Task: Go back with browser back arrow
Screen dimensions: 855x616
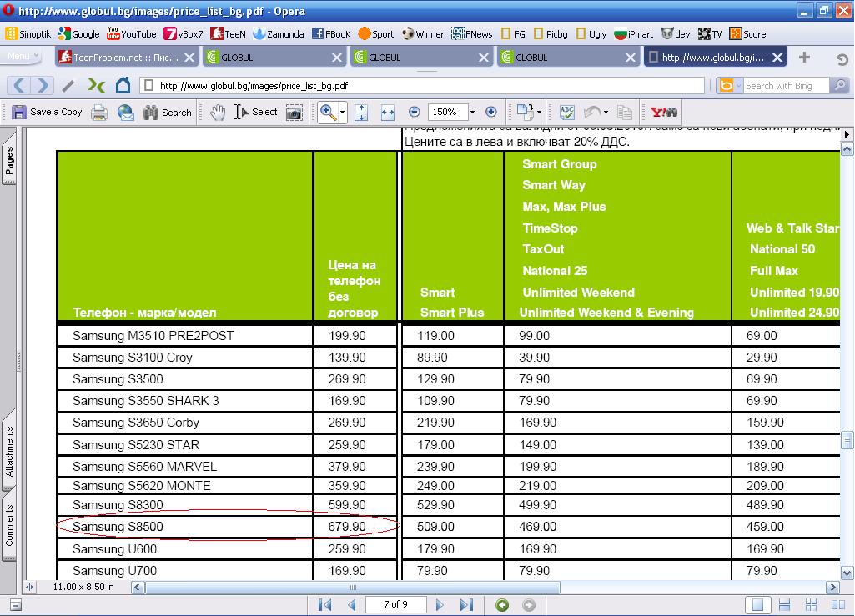Action: click(19, 85)
